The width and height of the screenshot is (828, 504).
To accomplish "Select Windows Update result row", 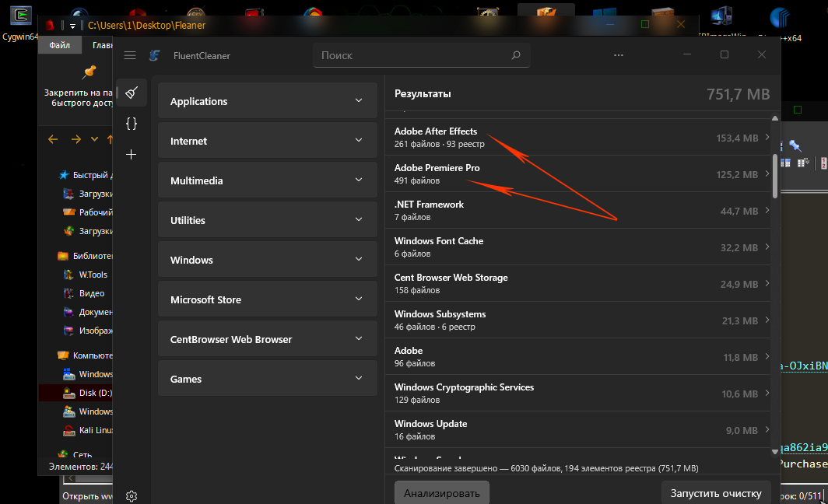I will point(577,429).
